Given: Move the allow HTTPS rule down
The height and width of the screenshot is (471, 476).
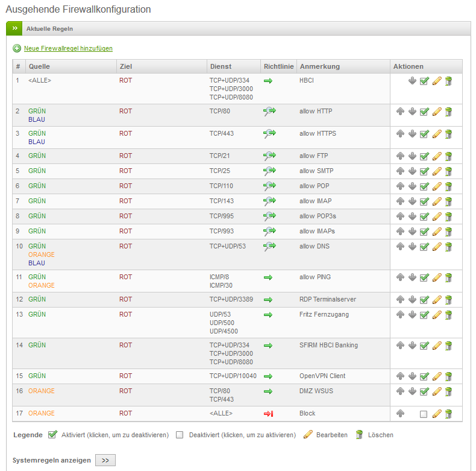Looking at the screenshot, I should (412, 134).
